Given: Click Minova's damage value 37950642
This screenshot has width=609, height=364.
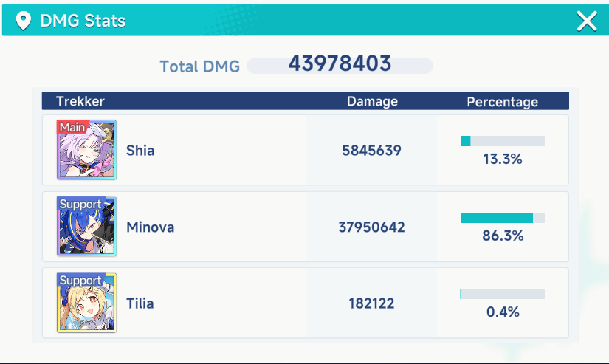Looking at the screenshot, I should point(372,227).
